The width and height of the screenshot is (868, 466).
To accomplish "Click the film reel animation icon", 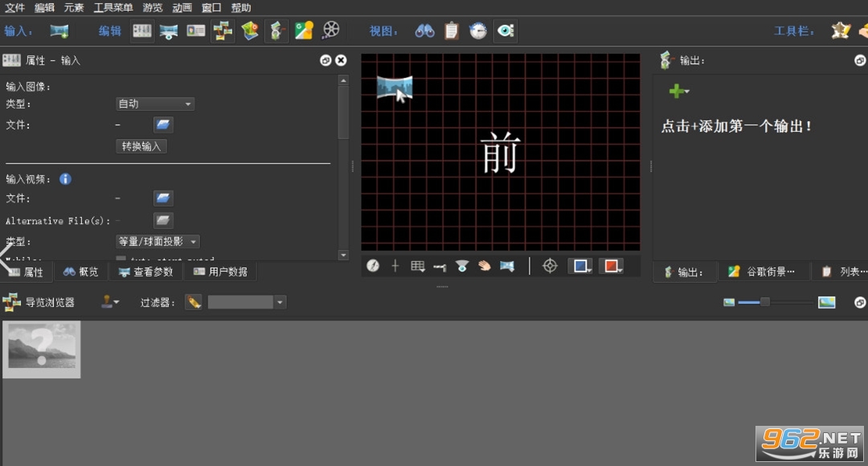I will click(x=331, y=31).
